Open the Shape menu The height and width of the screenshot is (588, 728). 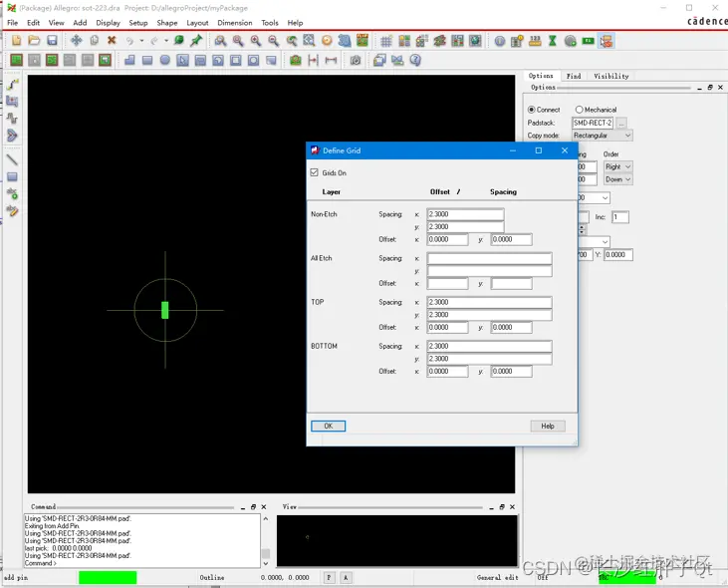166,22
